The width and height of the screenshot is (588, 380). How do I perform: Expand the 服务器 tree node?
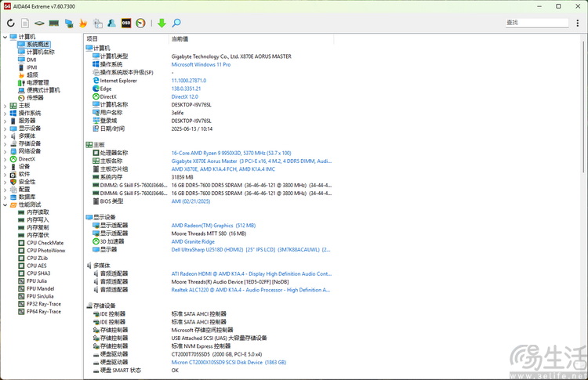click(5, 121)
